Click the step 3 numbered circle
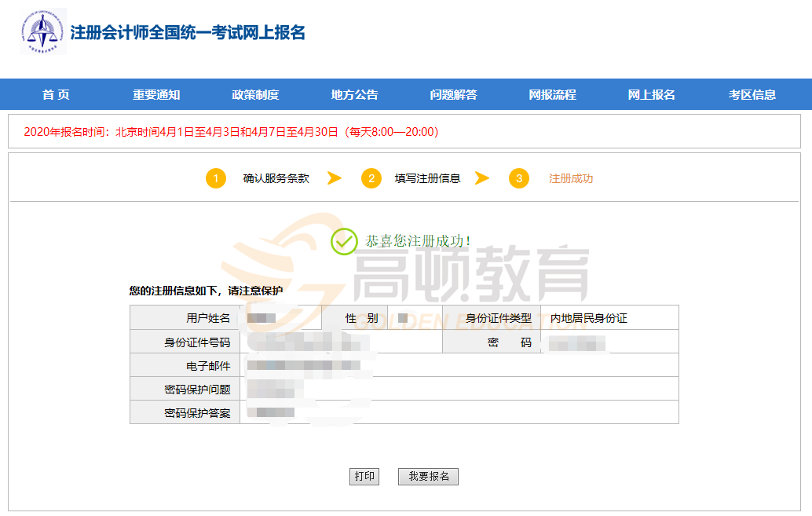 coord(518,178)
